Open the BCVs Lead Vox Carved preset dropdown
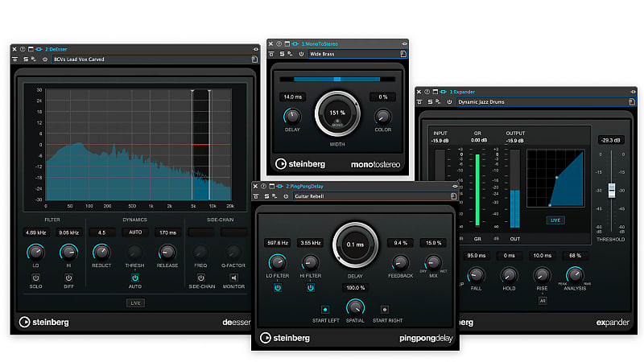644x362 pixels. tap(145, 59)
